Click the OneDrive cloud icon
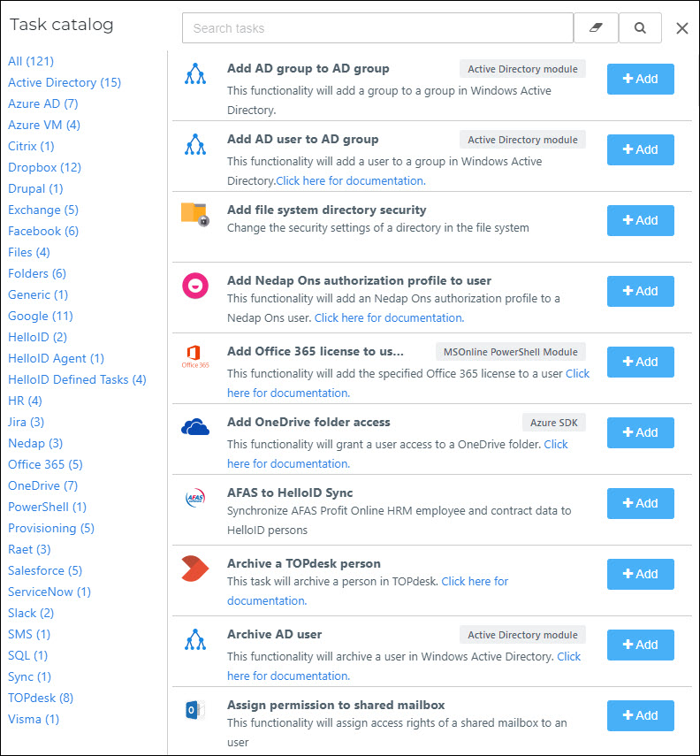 (x=195, y=427)
